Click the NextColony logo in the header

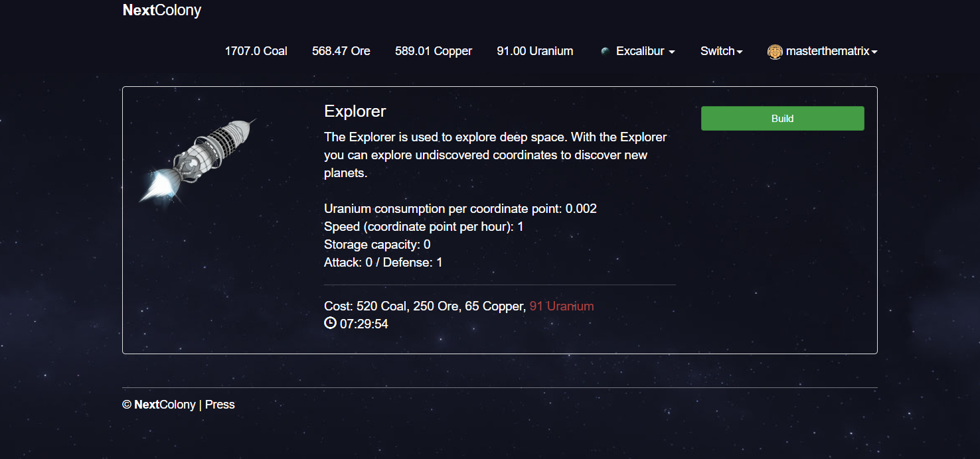coord(162,11)
